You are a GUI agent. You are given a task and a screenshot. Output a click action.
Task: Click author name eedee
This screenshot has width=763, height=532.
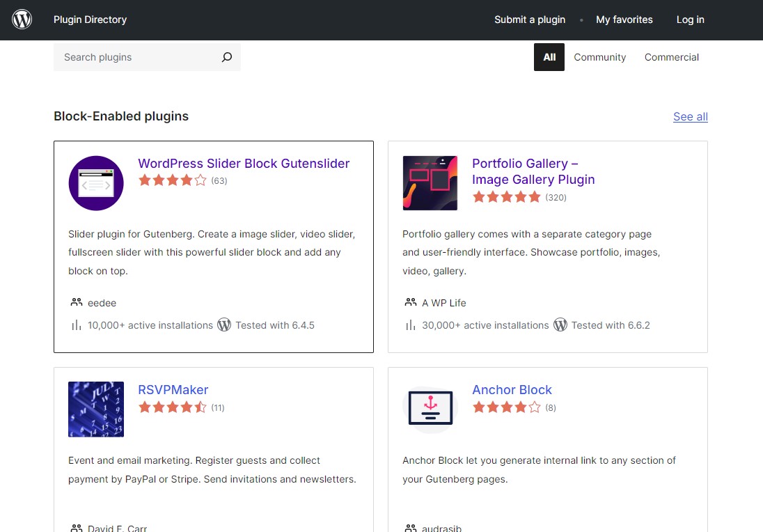click(102, 303)
